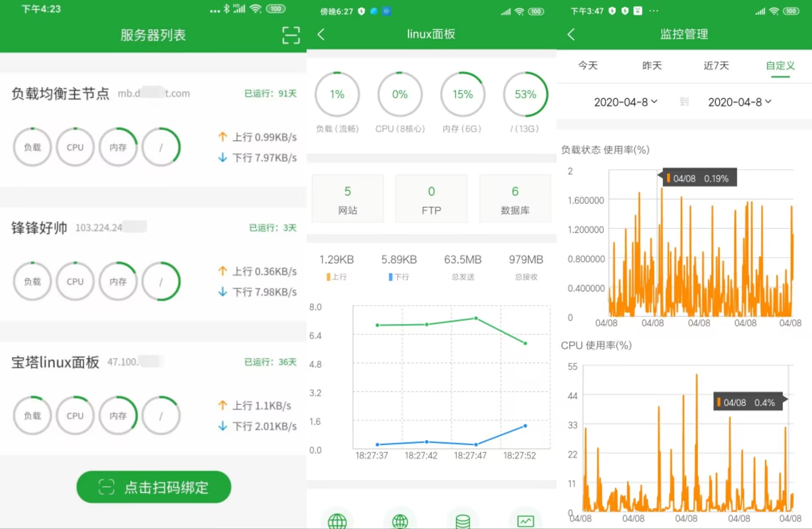Tap the back arrow on 监控管理 page
The image size is (812, 529).
571,34
